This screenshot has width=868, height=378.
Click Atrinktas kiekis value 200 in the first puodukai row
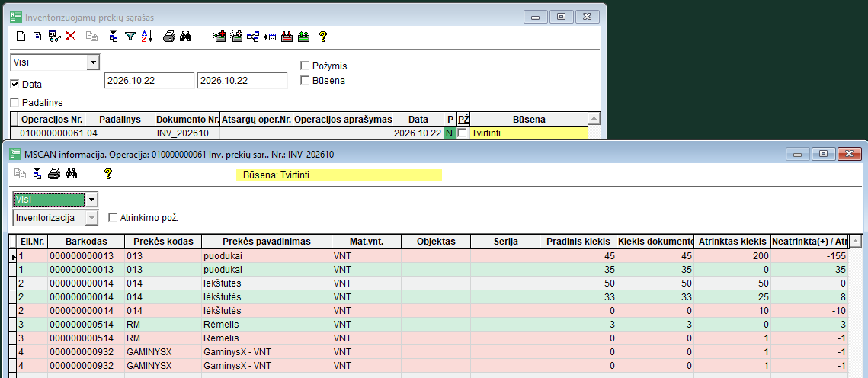point(732,256)
